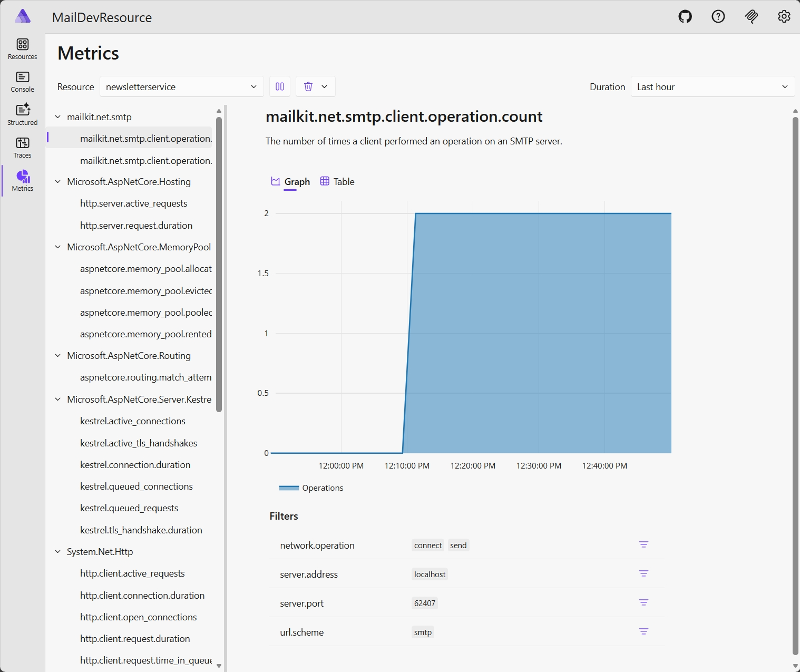Open the Traces view from sidebar
800x672 pixels.
point(22,147)
